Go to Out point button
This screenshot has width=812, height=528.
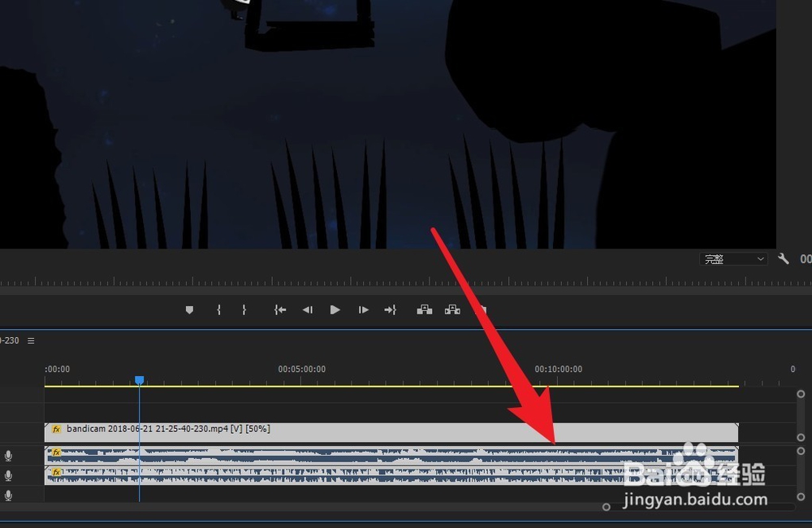[x=391, y=309]
